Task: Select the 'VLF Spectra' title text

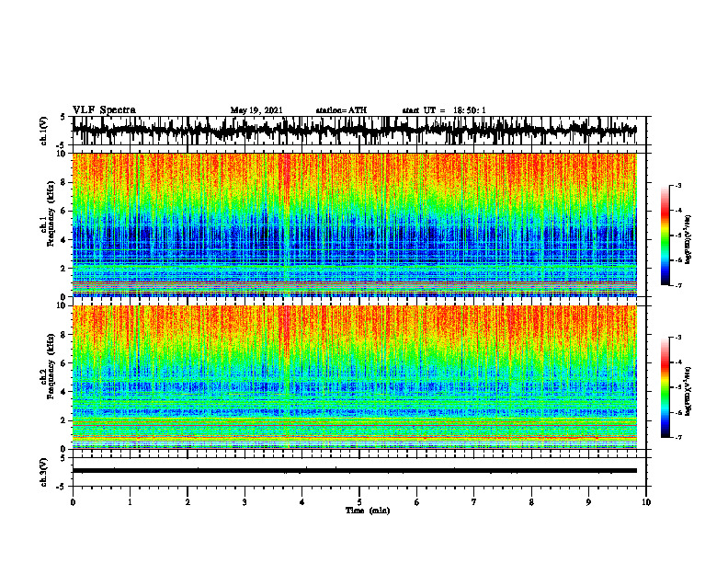Action: 104,110
